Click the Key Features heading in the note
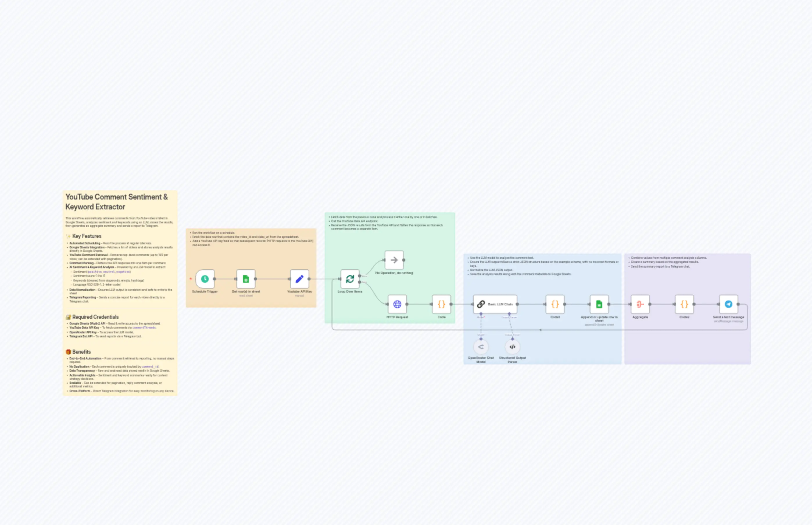 coord(87,236)
